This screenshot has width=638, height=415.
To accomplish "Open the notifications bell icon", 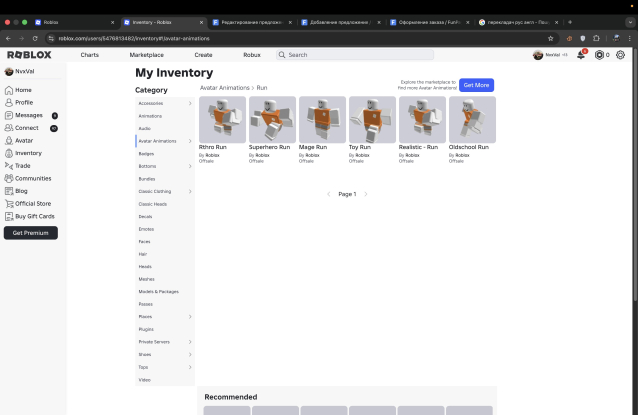I will pyautogui.click(x=581, y=55).
